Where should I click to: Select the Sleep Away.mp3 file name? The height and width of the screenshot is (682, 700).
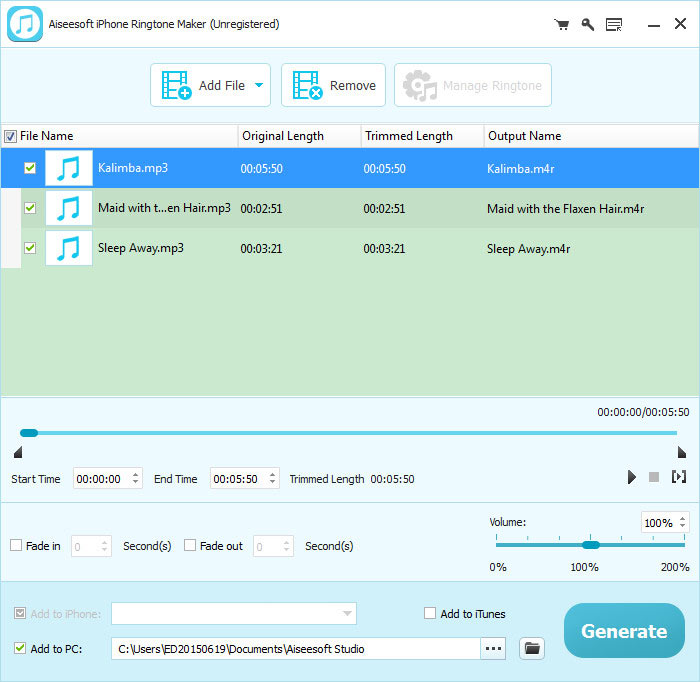click(x=141, y=248)
